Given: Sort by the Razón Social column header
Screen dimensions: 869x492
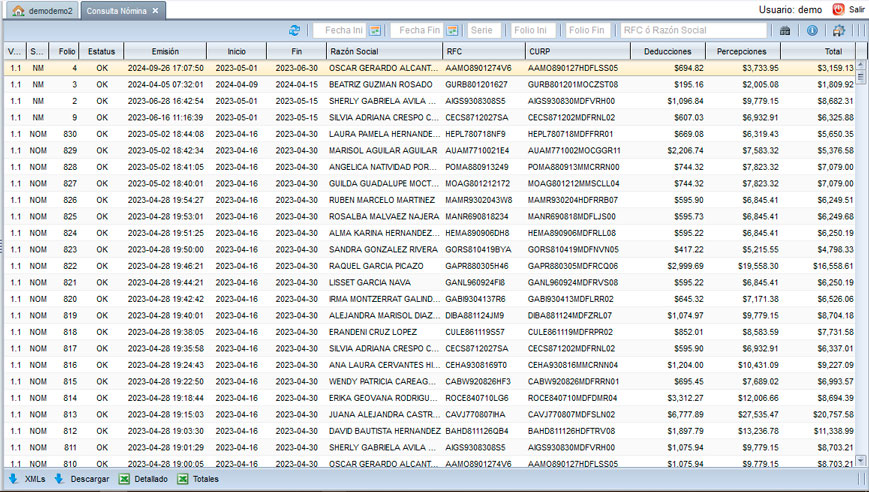Looking at the screenshot, I should click(384, 51).
